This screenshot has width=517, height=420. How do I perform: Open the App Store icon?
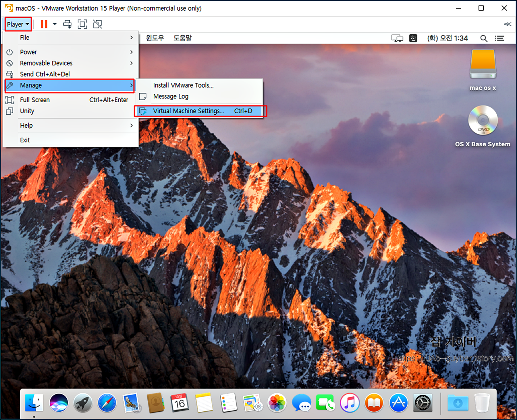[398, 402]
